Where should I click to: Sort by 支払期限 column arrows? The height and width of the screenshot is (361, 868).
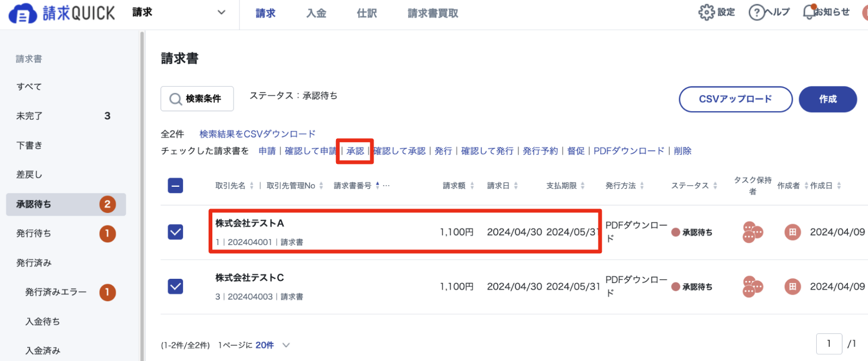point(583,186)
